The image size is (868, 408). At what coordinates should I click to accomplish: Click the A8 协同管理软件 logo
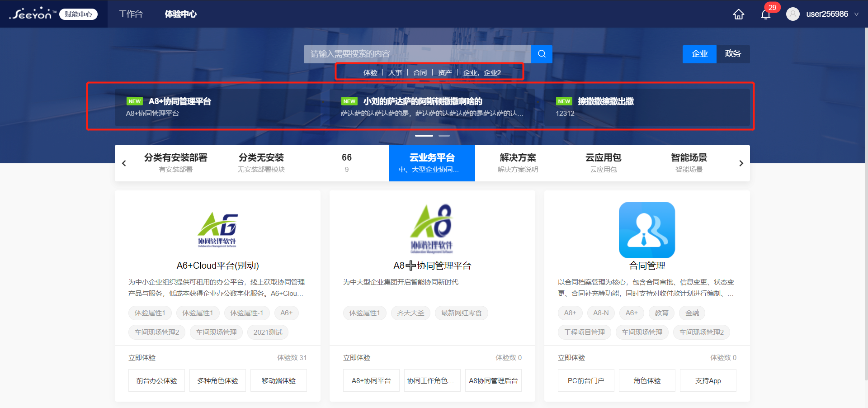[x=432, y=229]
